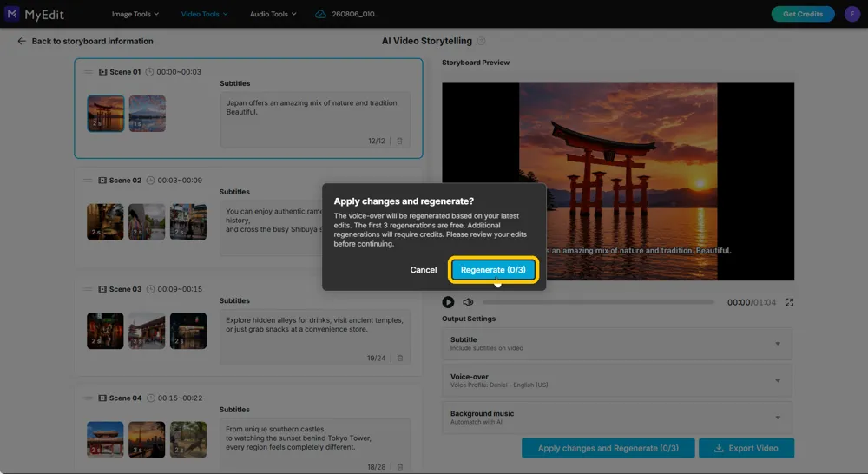
Task: Click Export Video button
Action: coord(746,448)
